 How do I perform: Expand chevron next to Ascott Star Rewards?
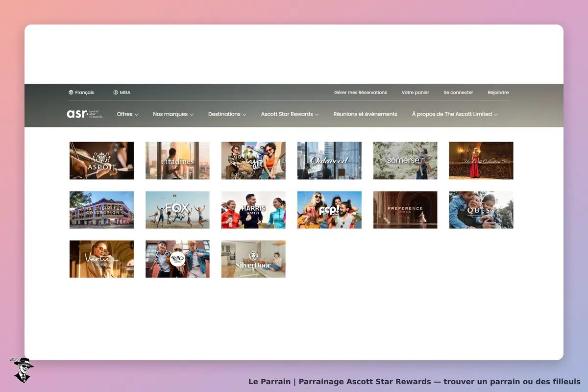[x=317, y=115]
